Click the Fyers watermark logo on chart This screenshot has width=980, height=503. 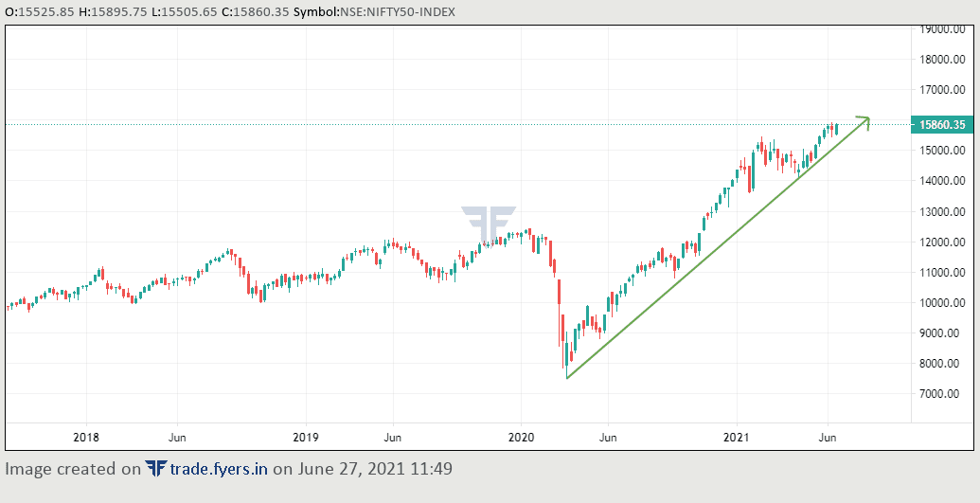[x=489, y=225]
